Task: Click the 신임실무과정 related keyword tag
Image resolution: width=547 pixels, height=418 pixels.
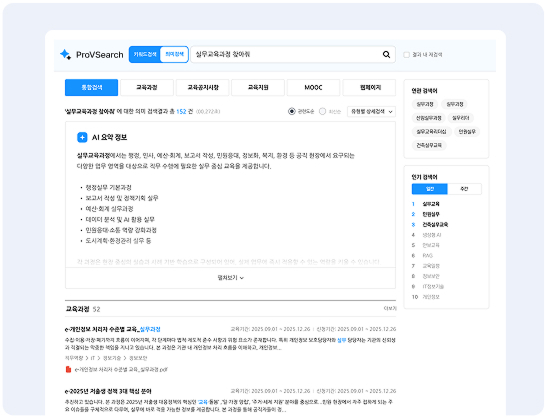Action: tap(428, 118)
